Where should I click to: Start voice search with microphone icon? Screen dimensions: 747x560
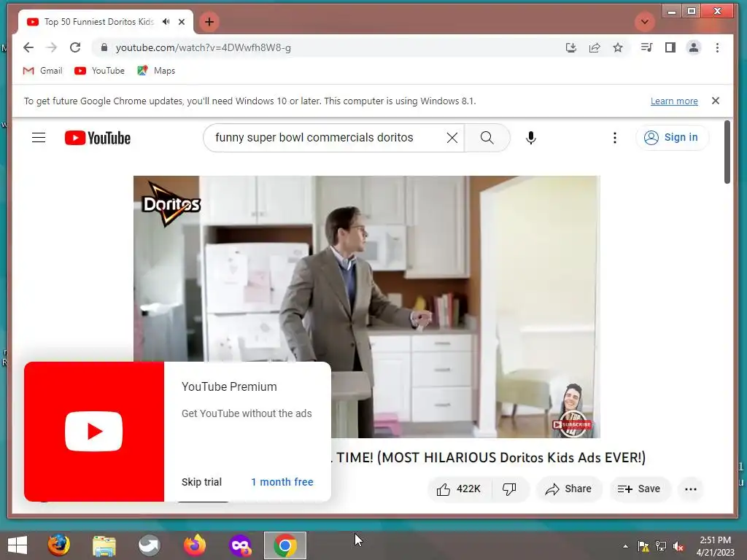coord(531,138)
